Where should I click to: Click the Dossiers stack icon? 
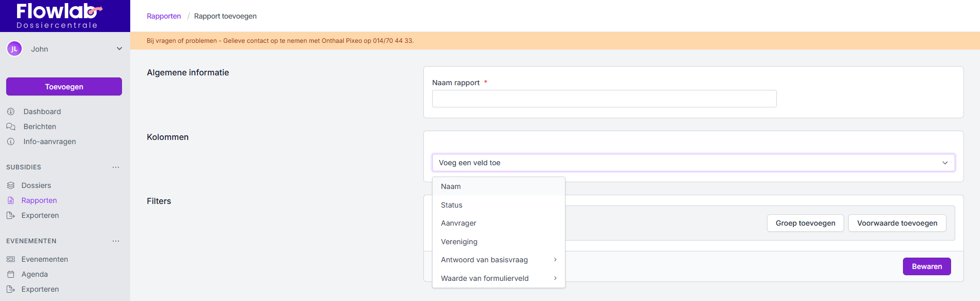tap(11, 185)
